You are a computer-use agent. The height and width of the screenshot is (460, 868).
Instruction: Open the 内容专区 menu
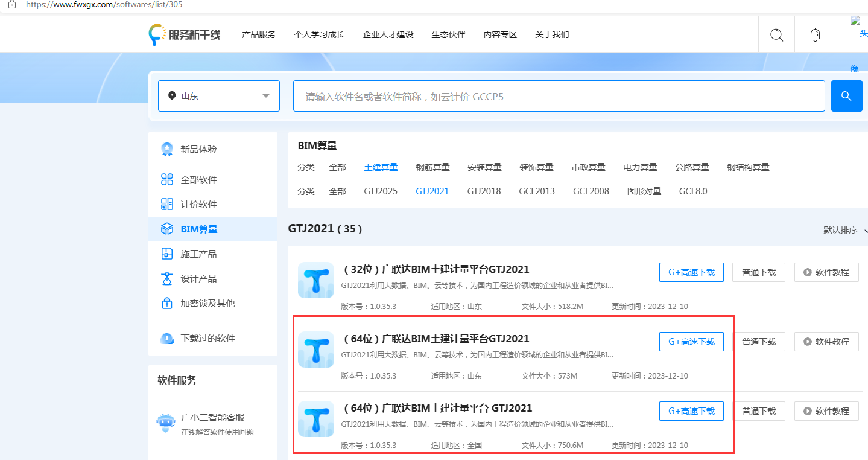point(500,34)
